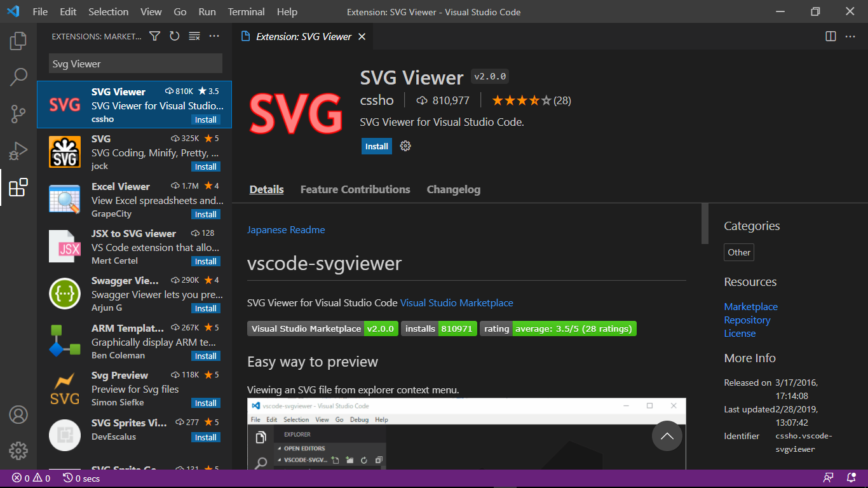The image size is (868, 488).
Task: Open the Japanese Readme link
Action: [x=286, y=229]
